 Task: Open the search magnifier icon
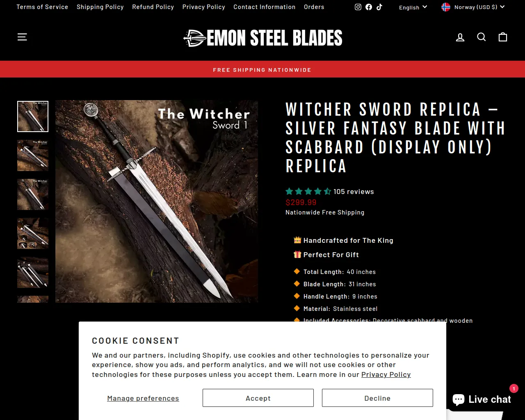482,37
